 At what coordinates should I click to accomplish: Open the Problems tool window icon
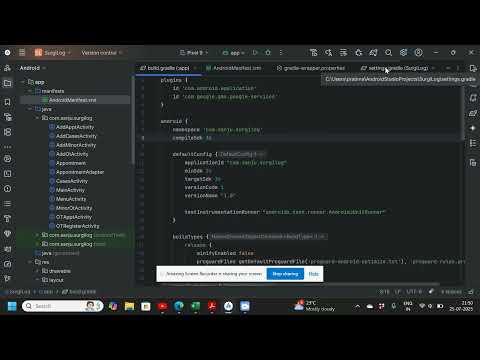pos(7,189)
